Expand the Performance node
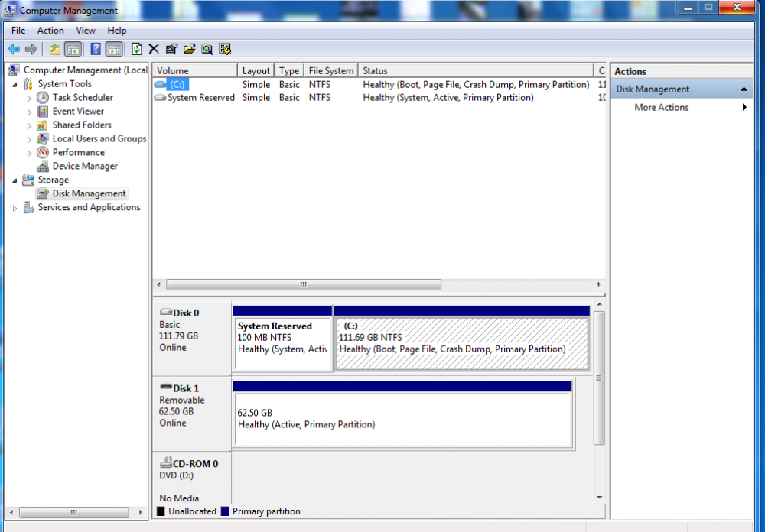 [29, 153]
